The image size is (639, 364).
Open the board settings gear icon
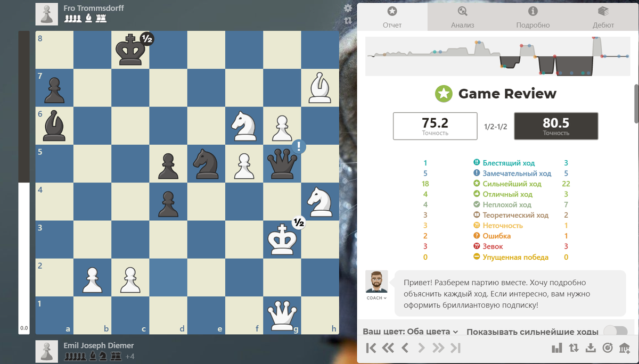348,8
